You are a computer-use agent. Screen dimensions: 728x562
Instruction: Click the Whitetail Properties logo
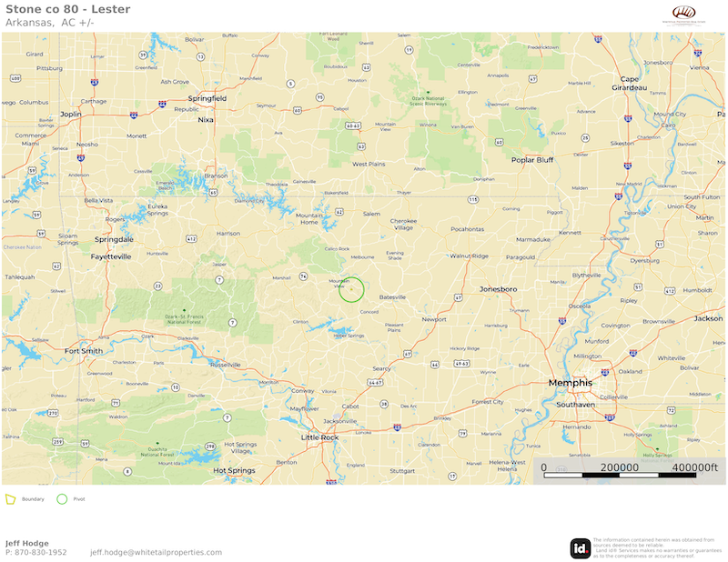click(684, 15)
